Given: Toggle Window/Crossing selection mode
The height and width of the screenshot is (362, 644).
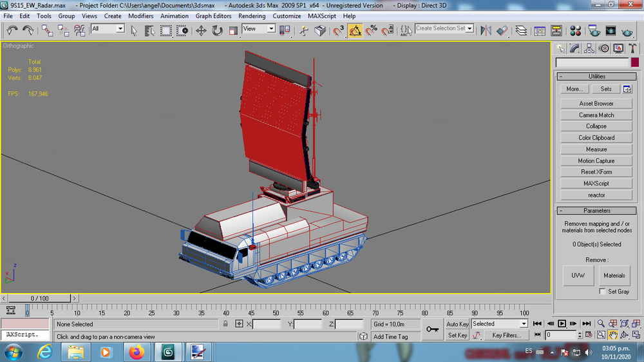Looking at the screenshot, I should [182, 30].
